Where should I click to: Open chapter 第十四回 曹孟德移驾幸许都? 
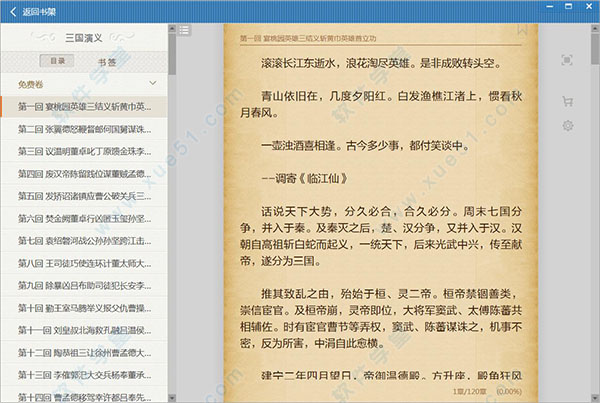[x=84, y=397]
